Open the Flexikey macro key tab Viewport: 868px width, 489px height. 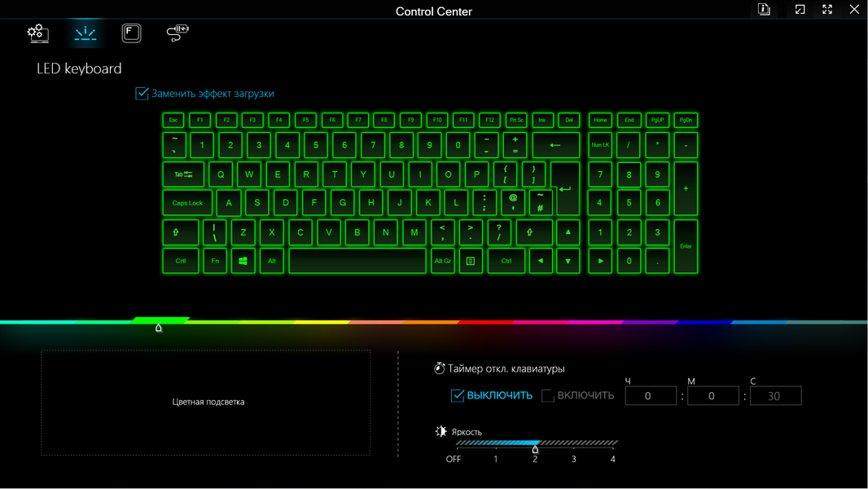coord(131,33)
